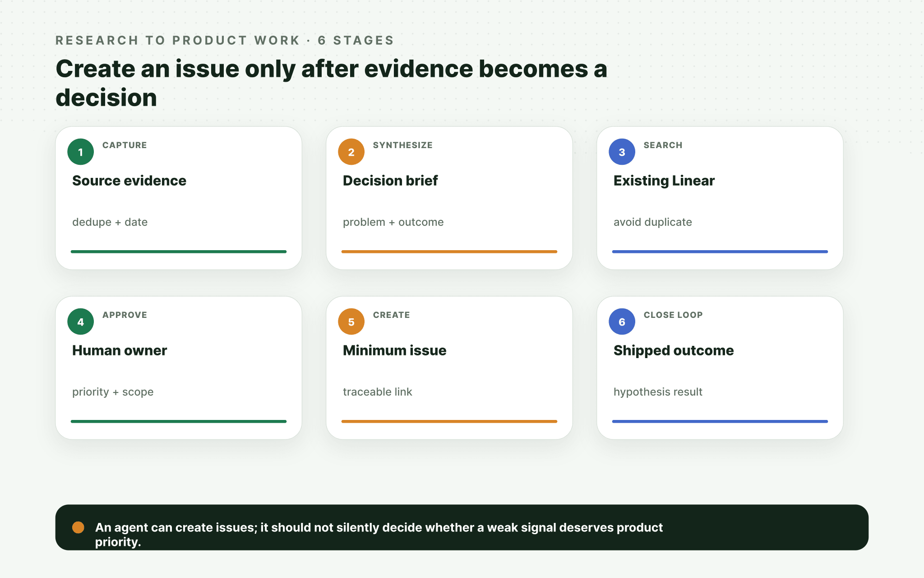Select the "Source evidence" card title

(129, 181)
